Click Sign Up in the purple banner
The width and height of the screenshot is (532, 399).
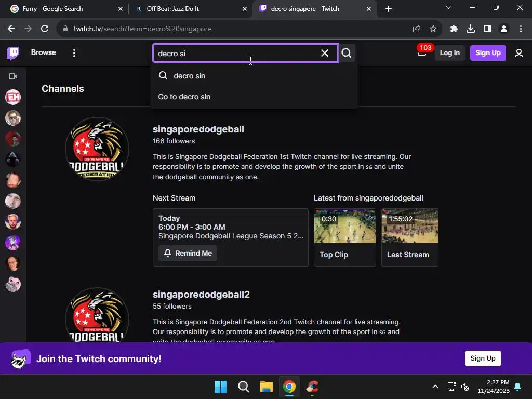tap(483, 358)
